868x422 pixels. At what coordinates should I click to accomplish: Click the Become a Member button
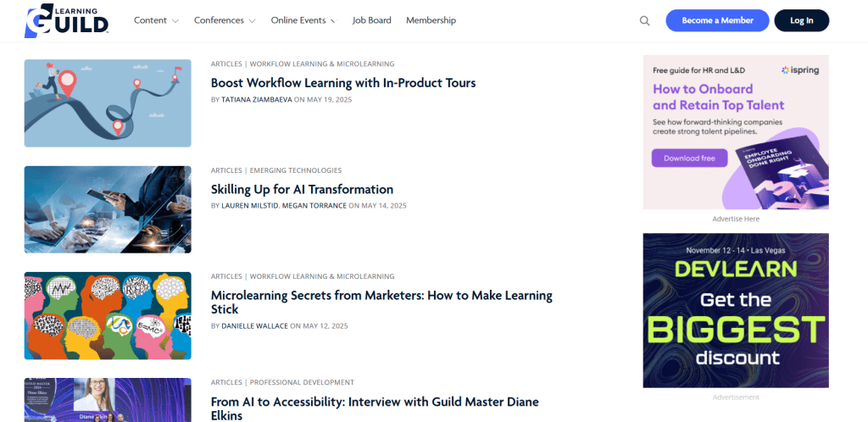pyautogui.click(x=717, y=20)
